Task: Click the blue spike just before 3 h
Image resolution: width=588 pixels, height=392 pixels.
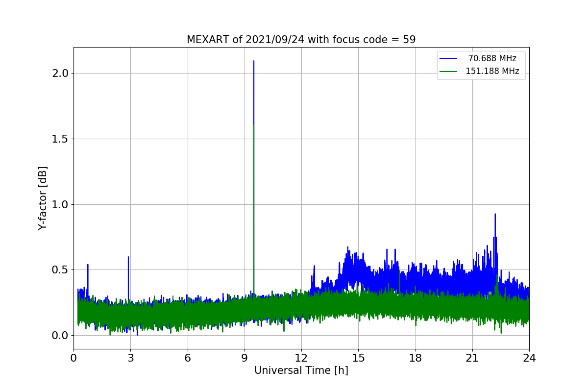Action: pos(128,257)
